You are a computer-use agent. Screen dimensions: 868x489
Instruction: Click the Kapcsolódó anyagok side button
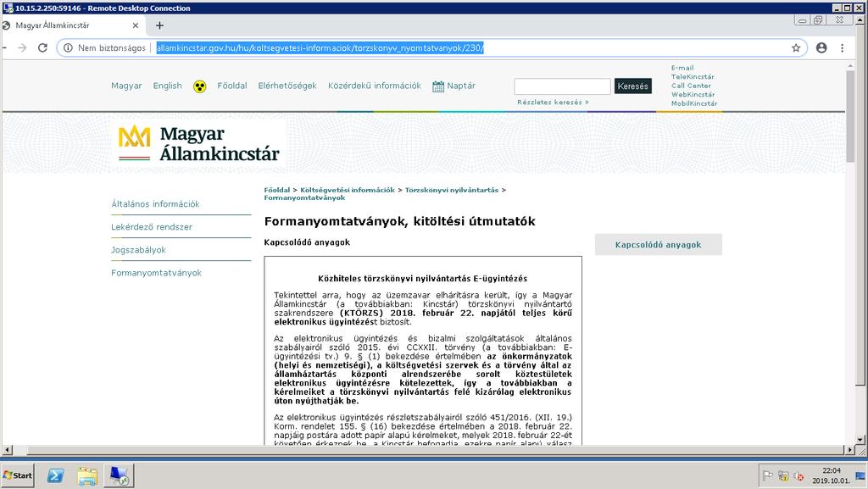click(x=658, y=244)
